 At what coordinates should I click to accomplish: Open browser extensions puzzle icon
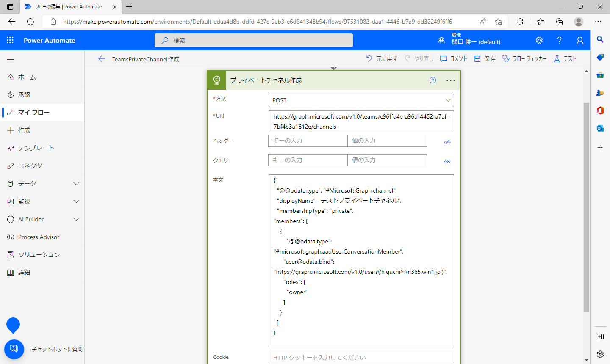[520, 22]
